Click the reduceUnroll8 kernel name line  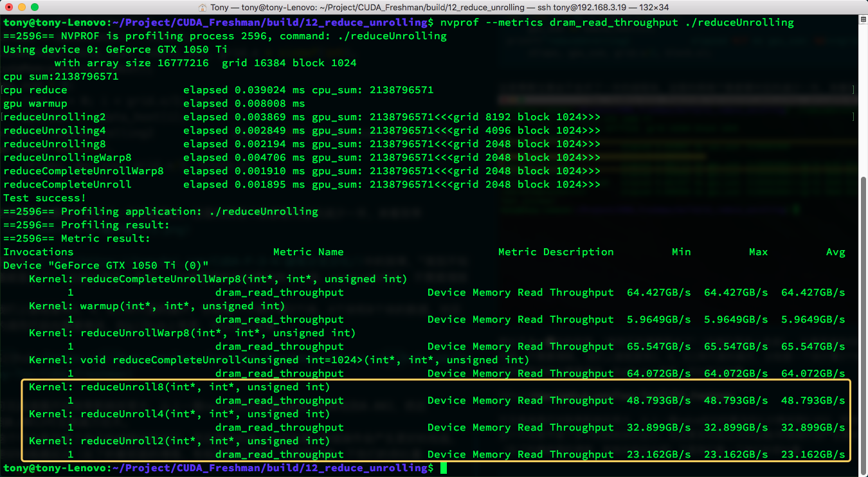coord(179,387)
